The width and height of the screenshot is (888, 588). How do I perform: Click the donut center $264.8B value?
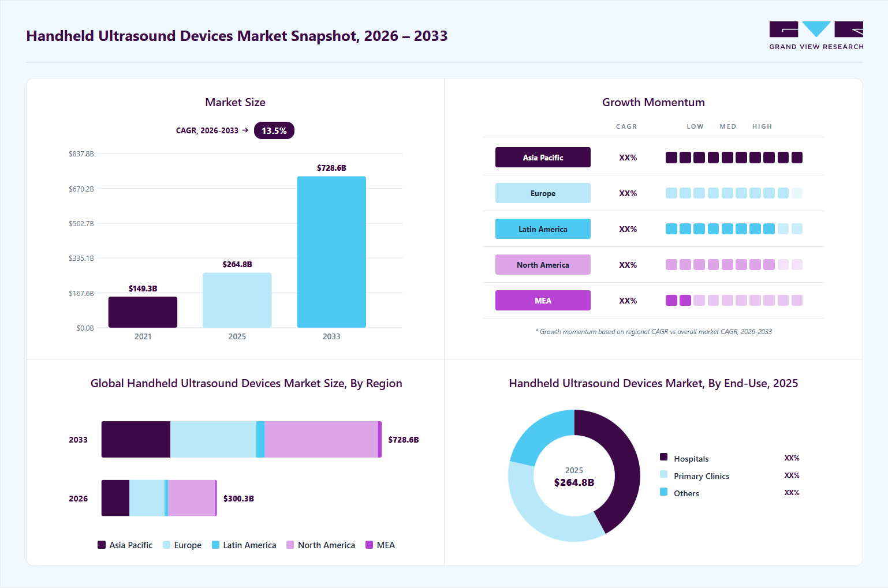[x=574, y=482]
